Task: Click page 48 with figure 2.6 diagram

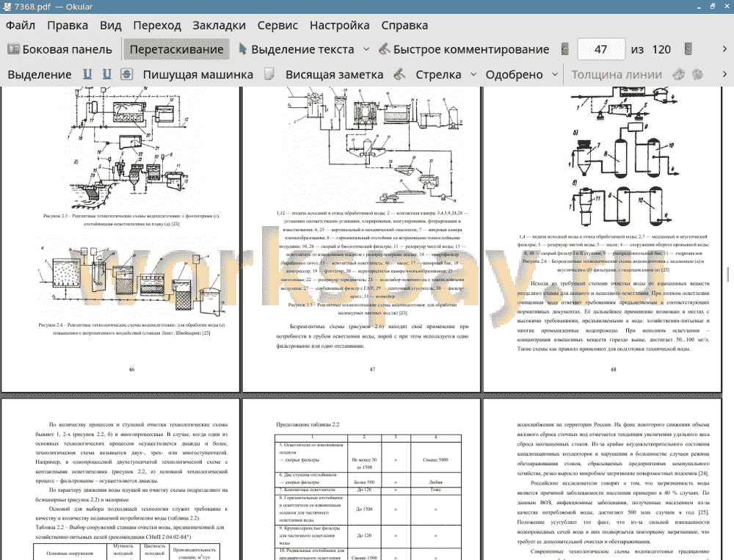Action: point(602,239)
